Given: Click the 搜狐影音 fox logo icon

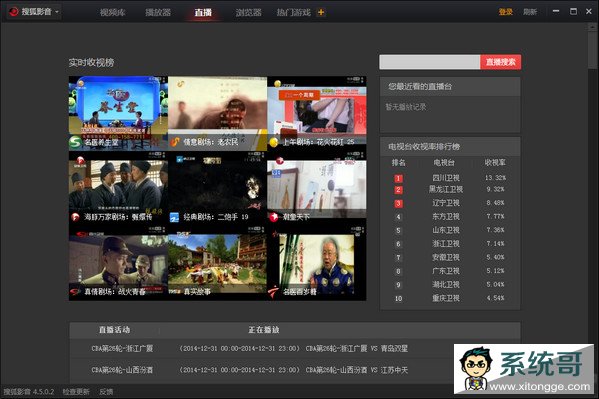Looking at the screenshot, I should 14,12.
